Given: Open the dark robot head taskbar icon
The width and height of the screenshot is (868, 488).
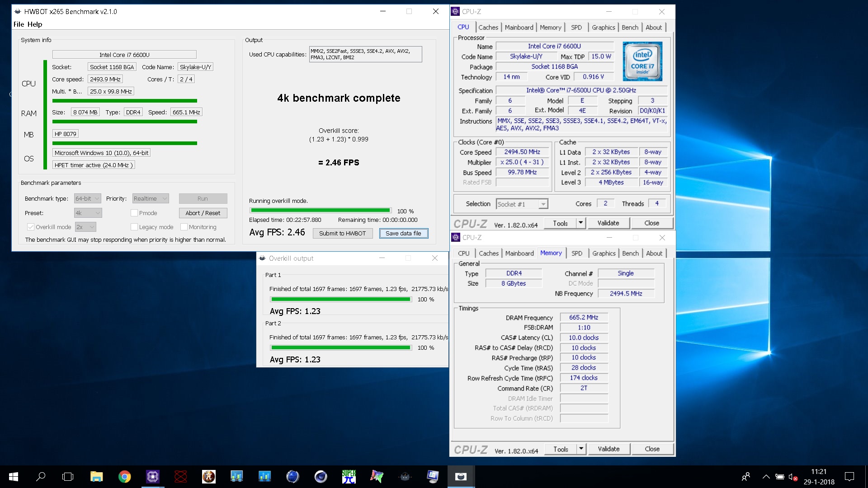Looking at the screenshot, I should coord(405,476).
